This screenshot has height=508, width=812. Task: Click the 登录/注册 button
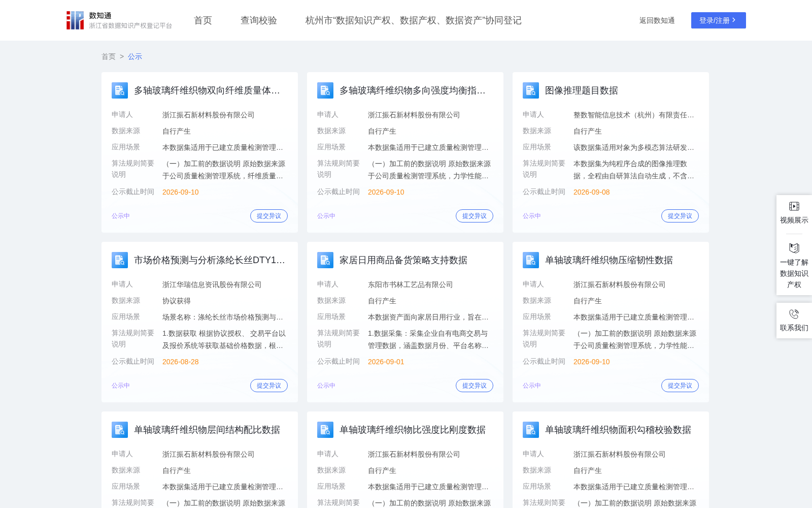(x=719, y=20)
